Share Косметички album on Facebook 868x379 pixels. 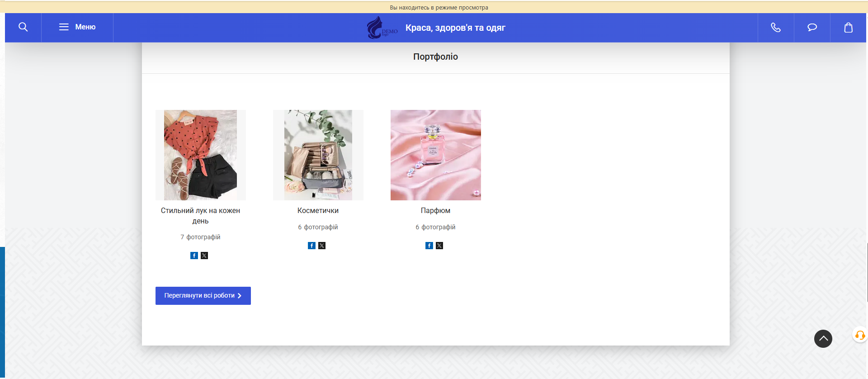pos(311,246)
